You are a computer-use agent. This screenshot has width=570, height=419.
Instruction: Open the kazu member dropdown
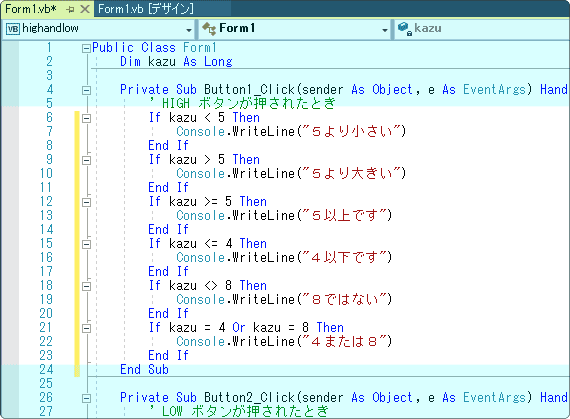[x=483, y=28]
